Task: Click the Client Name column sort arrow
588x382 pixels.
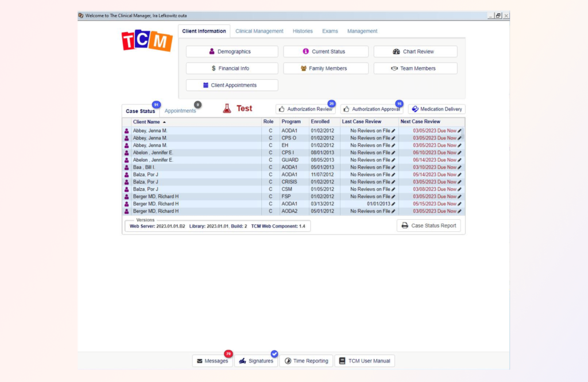Action: (164, 122)
